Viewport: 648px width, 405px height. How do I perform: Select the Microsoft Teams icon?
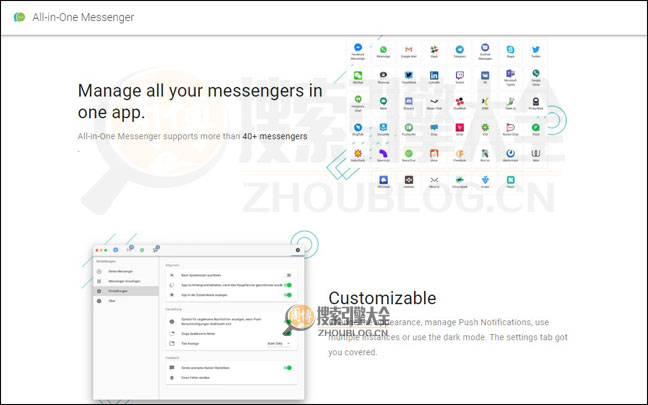coord(510,74)
